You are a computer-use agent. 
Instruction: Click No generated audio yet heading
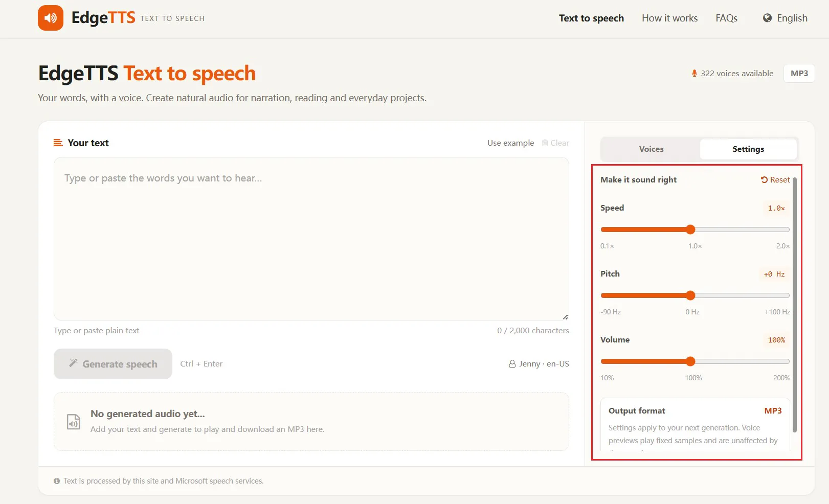[x=148, y=414]
